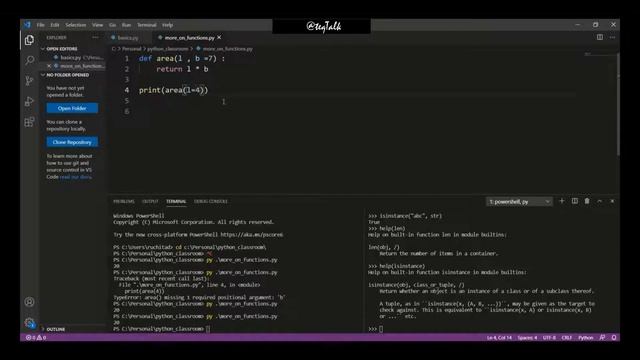Open the Selection menu
Image resolution: width=640 pixels, height=360 pixels.
tap(76, 25)
